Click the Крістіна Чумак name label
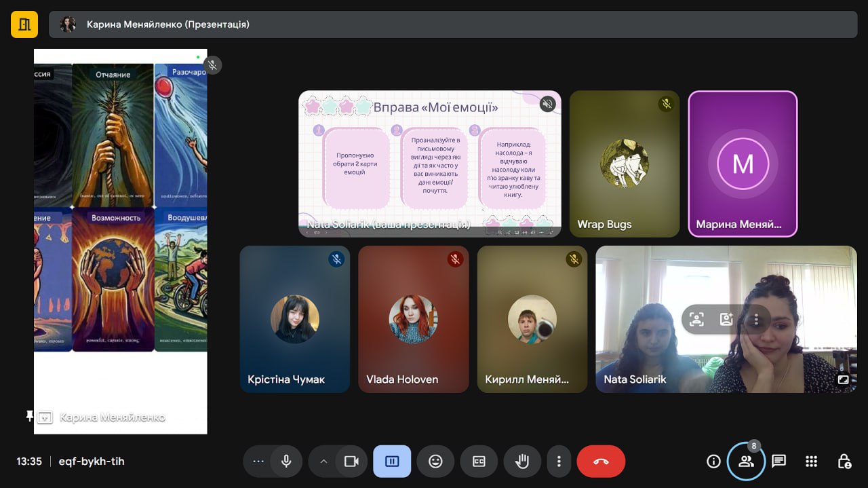The width and height of the screenshot is (868, 488). click(286, 379)
